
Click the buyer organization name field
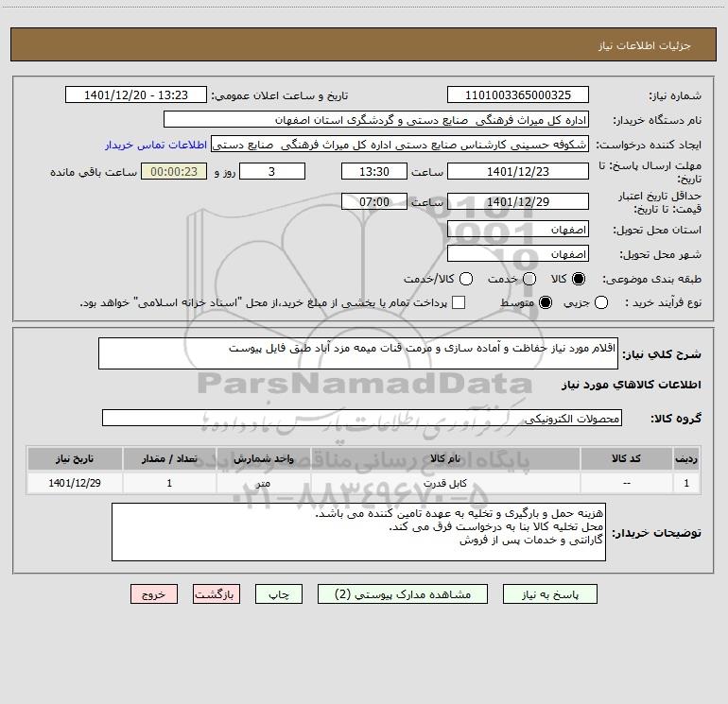(x=376, y=119)
